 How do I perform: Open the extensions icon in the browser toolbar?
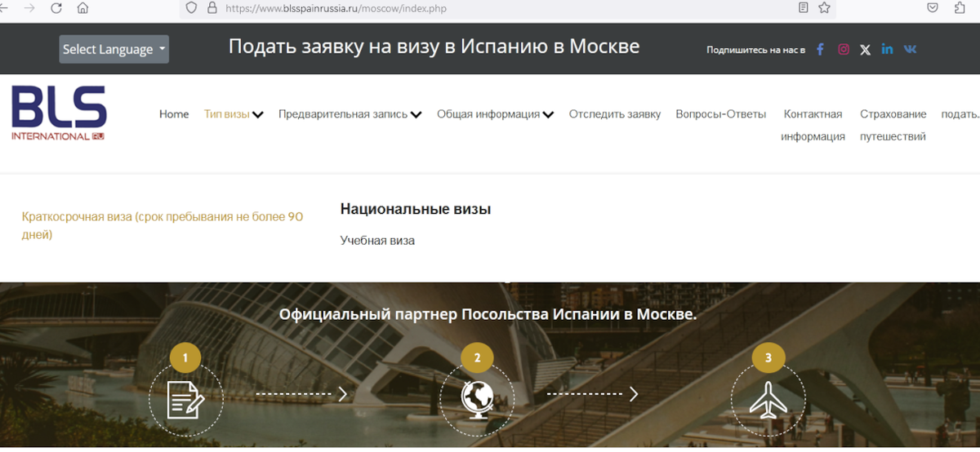[959, 8]
